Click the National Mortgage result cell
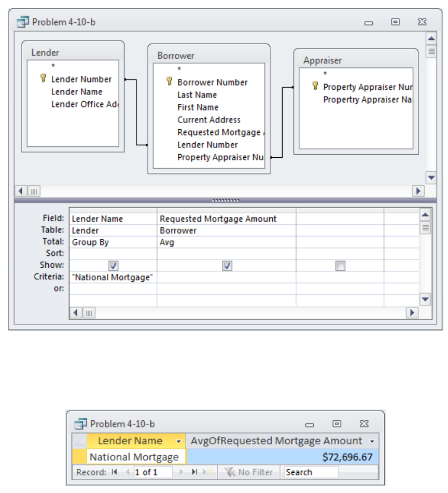 136,457
